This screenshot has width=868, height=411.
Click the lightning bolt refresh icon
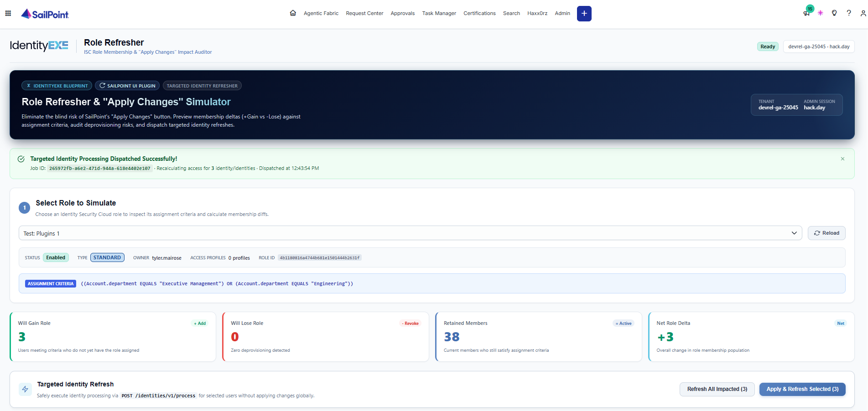pyautogui.click(x=25, y=389)
